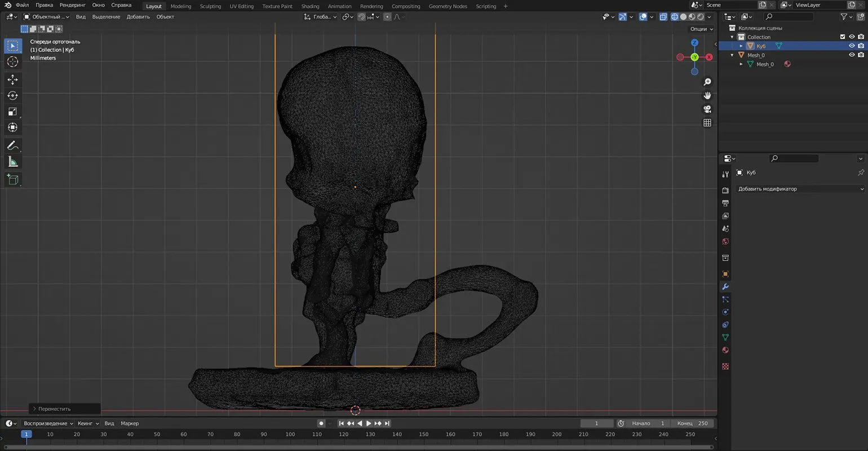Switch to orthographic/perspective grid view icon
The height and width of the screenshot is (451, 868).
click(x=707, y=123)
